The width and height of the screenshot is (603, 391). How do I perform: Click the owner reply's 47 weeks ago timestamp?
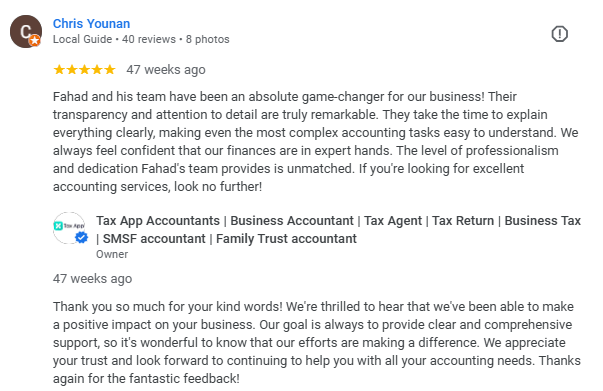[92, 278]
